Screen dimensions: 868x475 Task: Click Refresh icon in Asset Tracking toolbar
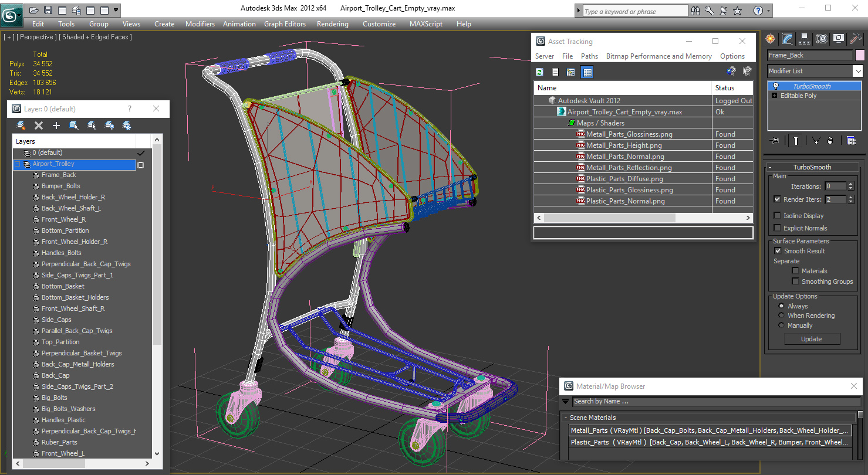540,72
